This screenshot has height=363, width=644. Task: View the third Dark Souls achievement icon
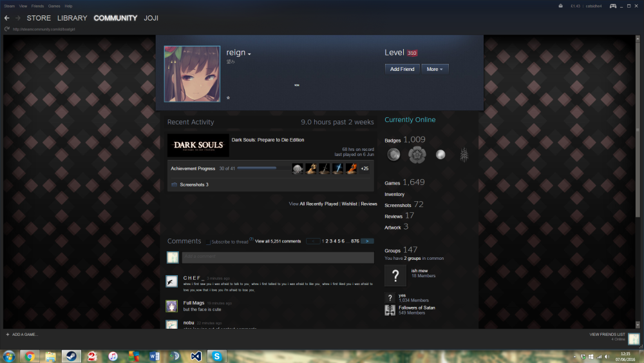pyautogui.click(x=325, y=168)
